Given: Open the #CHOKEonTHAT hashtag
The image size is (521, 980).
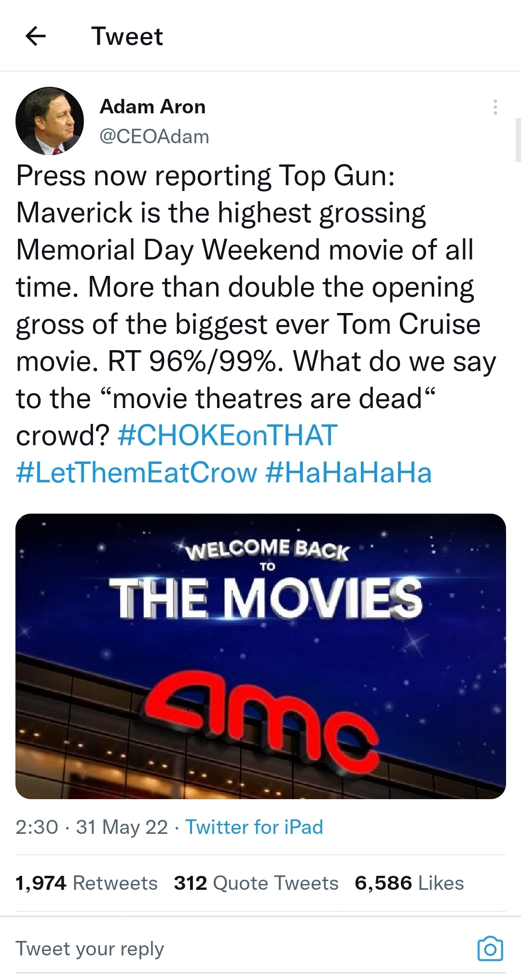Looking at the screenshot, I should pyautogui.click(x=227, y=435).
